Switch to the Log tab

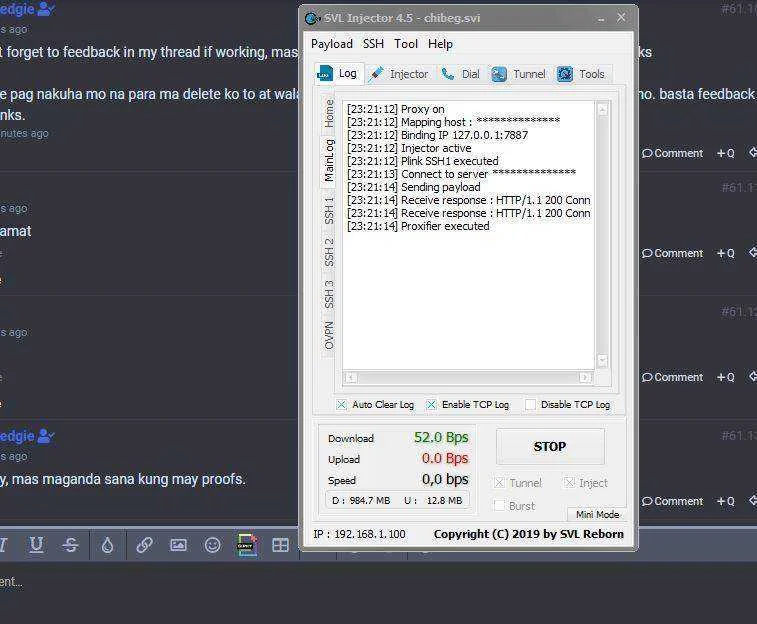[x=338, y=74]
